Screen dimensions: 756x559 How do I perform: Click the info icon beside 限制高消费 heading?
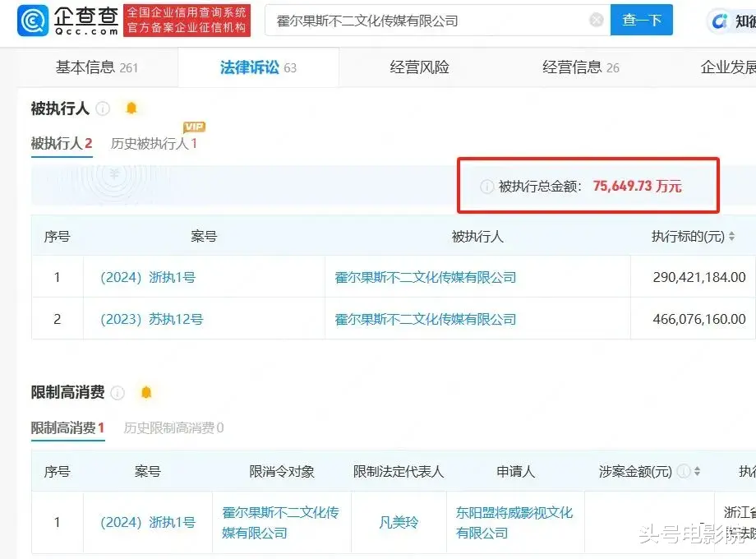click(118, 393)
